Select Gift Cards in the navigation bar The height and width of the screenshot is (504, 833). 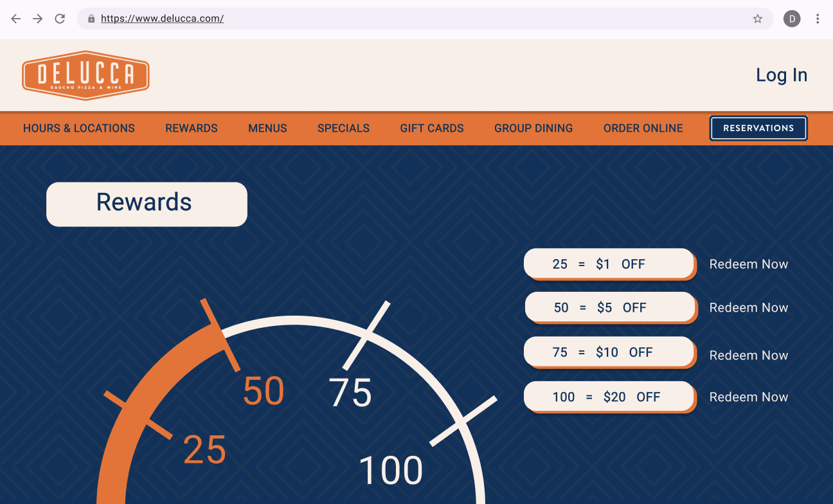[x=432, y=128]
